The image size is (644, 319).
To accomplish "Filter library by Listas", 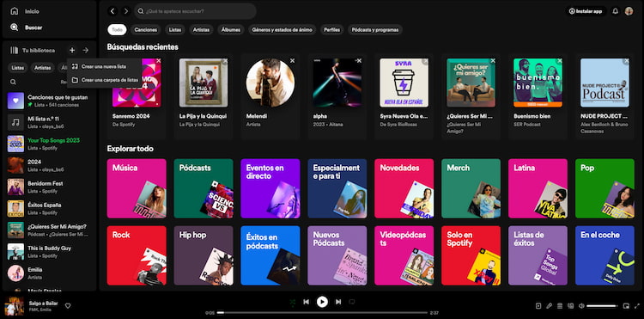I will (18, 68).
